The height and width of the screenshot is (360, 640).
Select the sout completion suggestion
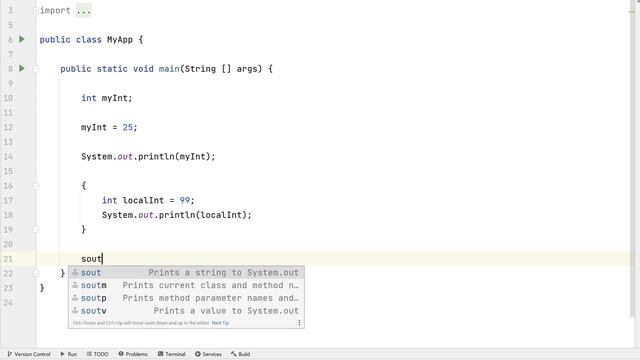(186, 272)
